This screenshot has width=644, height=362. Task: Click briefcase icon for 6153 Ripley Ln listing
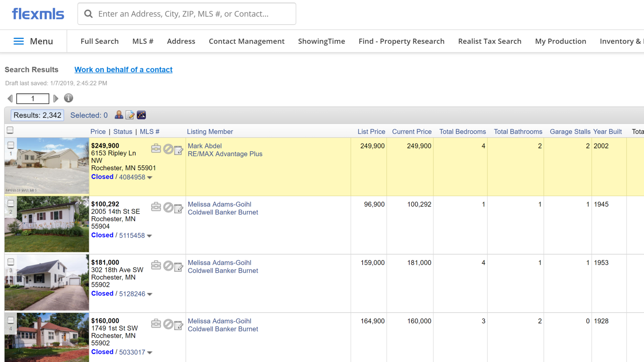pyautogui.click(x=156, y=149)
